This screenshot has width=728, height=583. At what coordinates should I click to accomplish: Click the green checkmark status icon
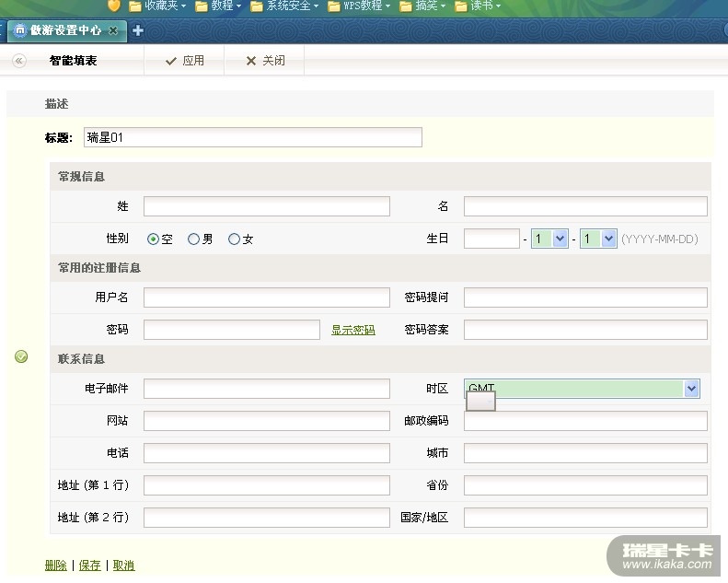coord(21,356)
